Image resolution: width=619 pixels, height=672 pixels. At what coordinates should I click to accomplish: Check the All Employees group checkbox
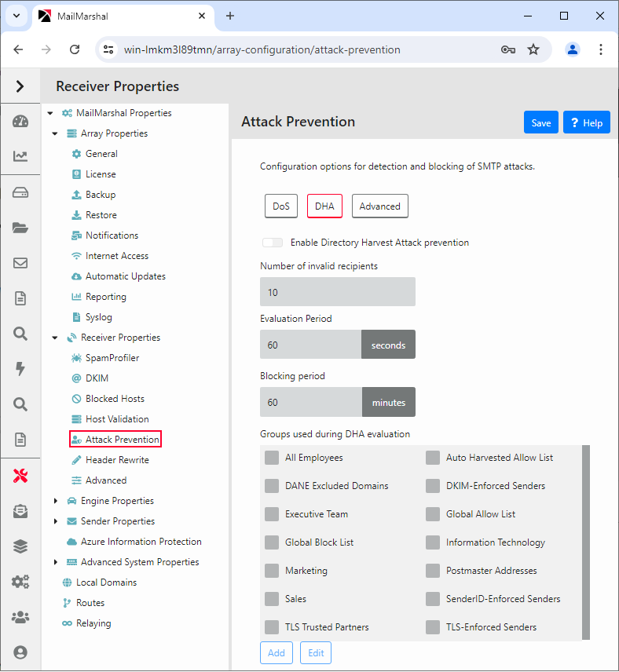point(272,458)
